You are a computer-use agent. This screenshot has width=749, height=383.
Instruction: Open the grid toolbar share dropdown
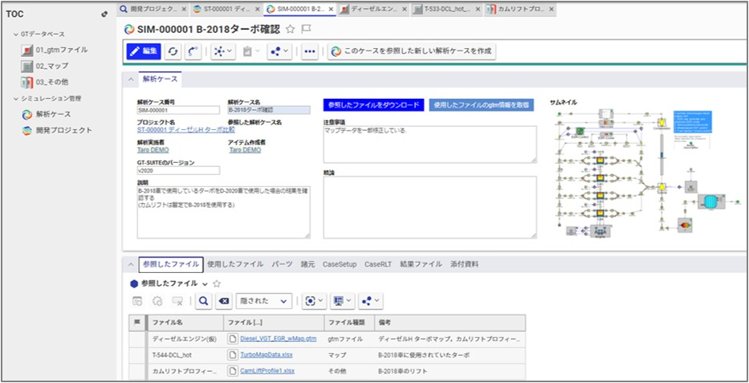coord(371,301)
